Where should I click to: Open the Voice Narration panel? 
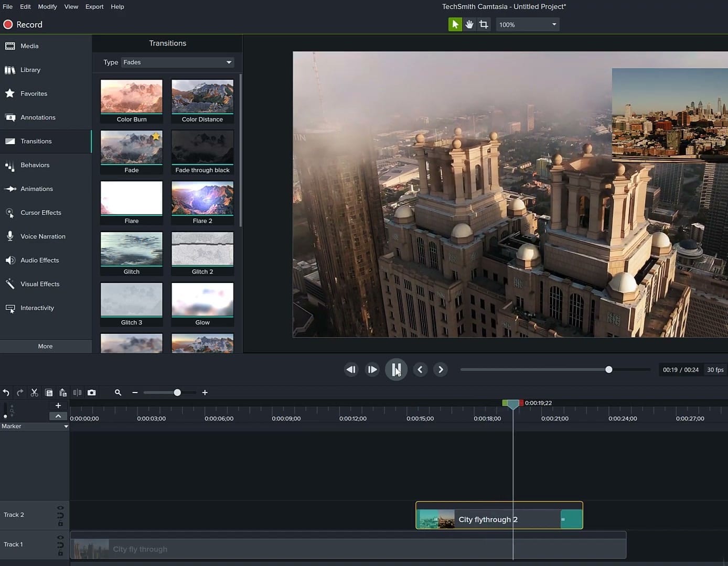pyautogui.click(x=44, y=236)
